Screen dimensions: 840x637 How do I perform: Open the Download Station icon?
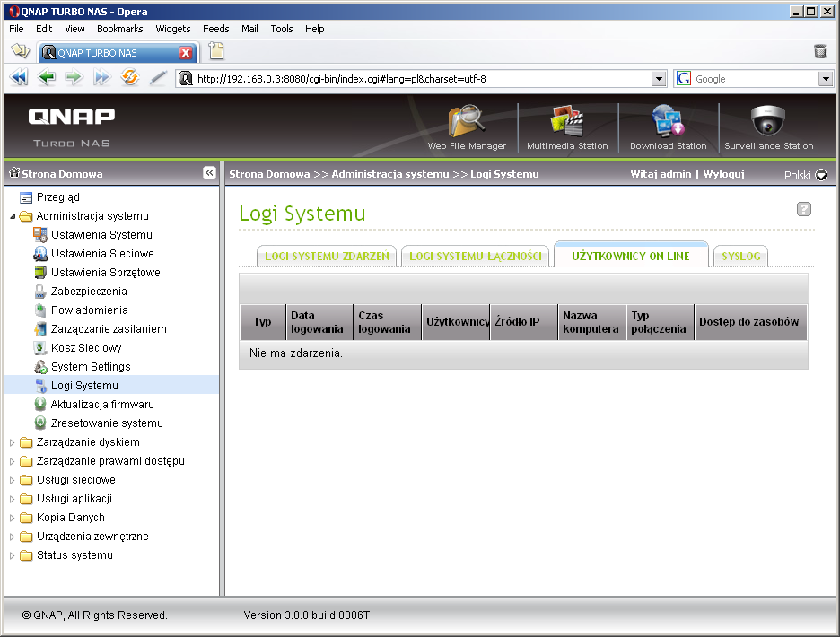668,121
